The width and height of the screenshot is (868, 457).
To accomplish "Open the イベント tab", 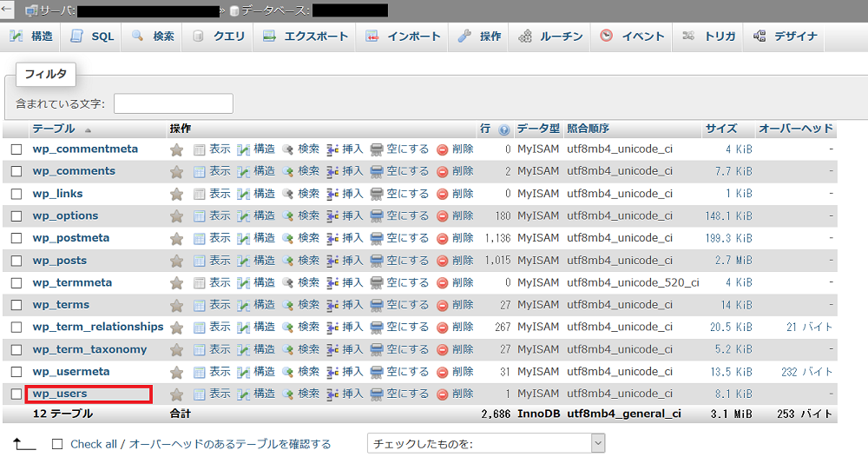I will 632,36.
